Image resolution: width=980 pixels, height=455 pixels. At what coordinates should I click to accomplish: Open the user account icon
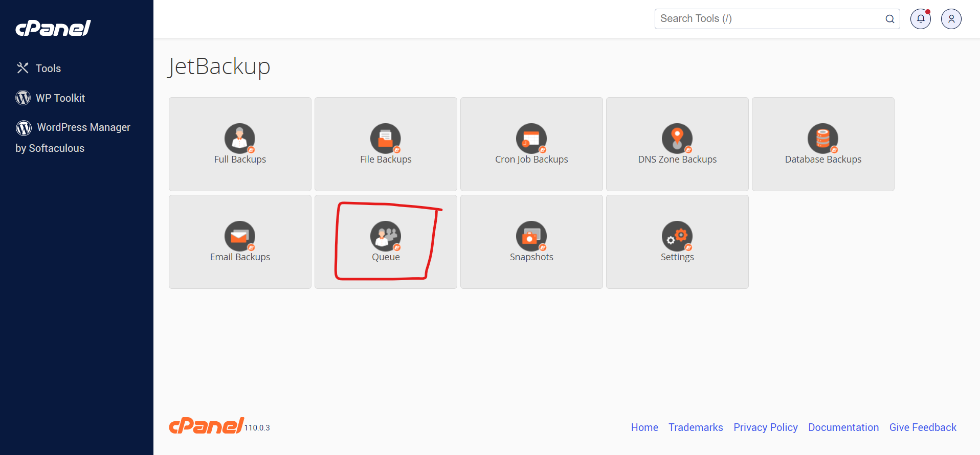pos(951,19)
